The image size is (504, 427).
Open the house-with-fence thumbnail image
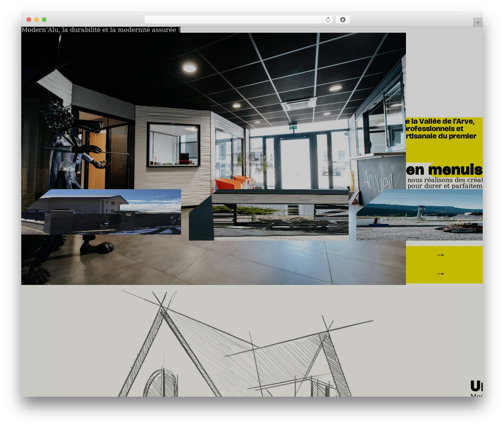[101, 212]
